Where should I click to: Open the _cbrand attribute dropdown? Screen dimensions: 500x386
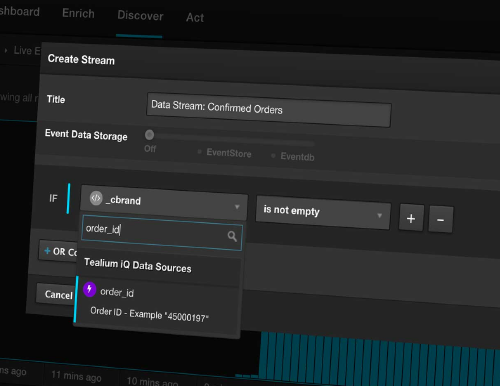coord(164,202)
